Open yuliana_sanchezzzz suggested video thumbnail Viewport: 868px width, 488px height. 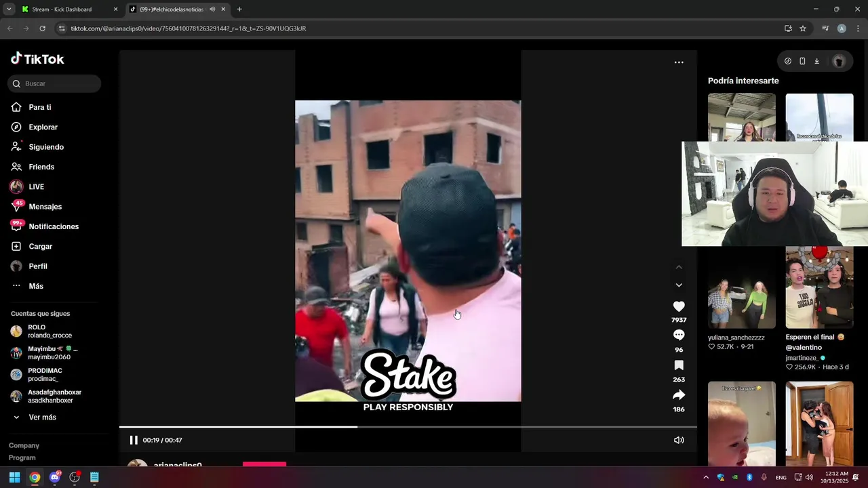(742, 287)
